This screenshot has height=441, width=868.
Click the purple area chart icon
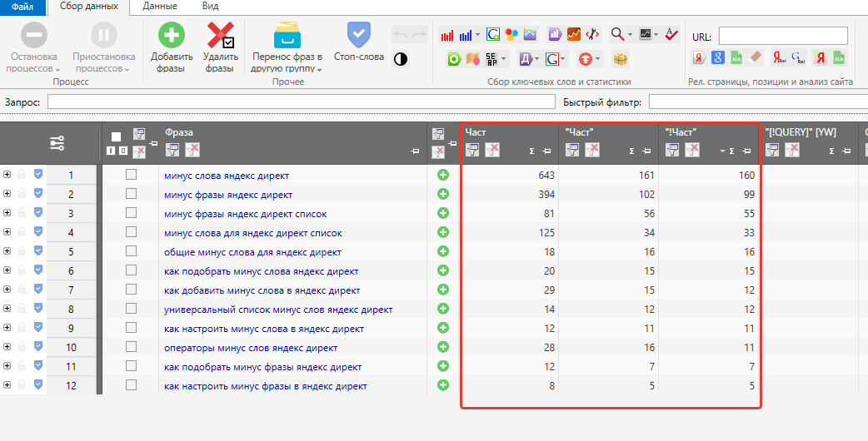point(530,35)
